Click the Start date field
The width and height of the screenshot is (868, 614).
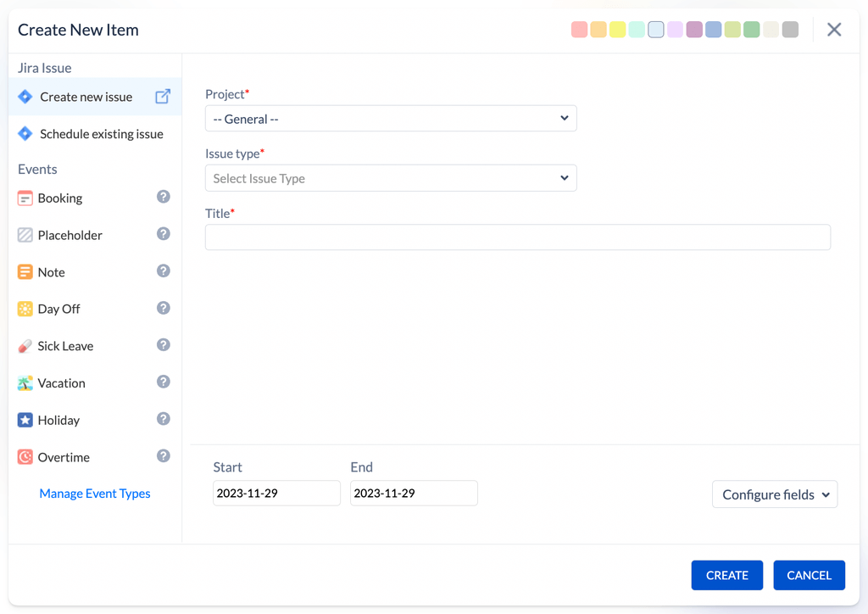tap(276, 494)
